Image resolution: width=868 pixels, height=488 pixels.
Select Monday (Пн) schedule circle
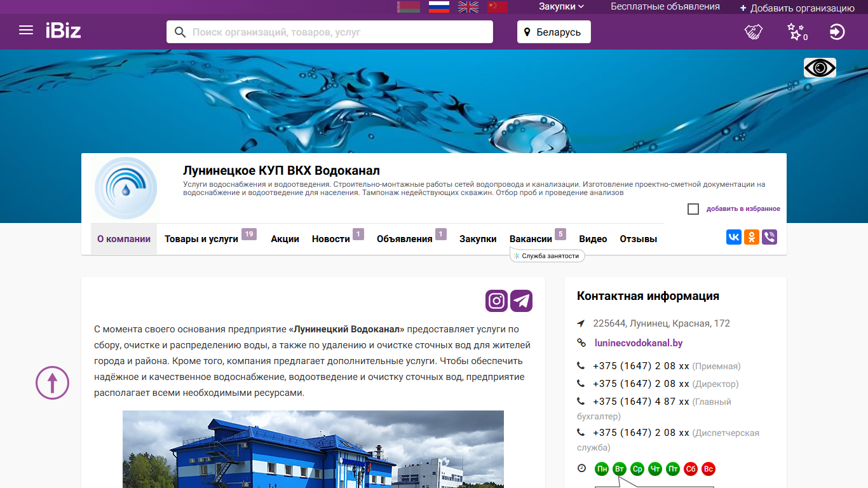602,469
